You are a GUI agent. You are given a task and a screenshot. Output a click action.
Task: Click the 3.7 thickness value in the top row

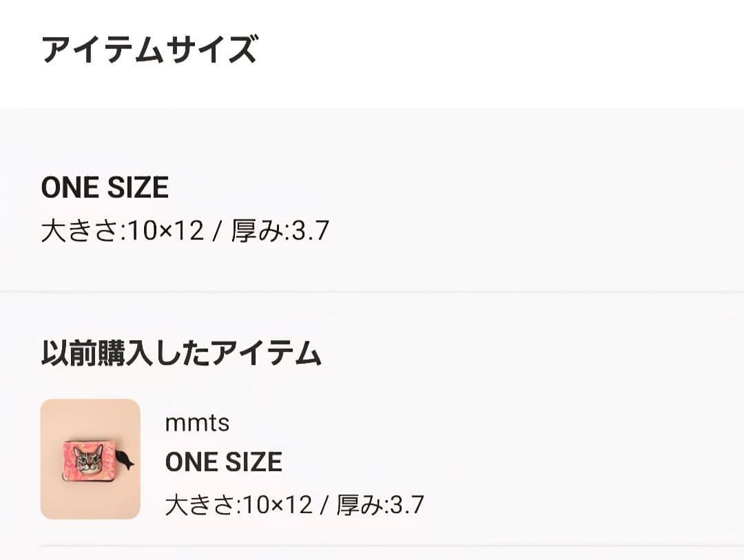point(310,231)
